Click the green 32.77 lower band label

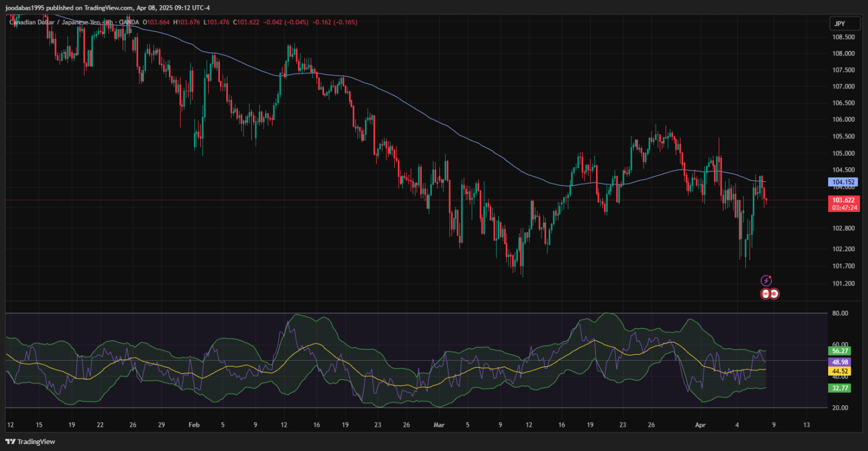[x=841, y=388]
